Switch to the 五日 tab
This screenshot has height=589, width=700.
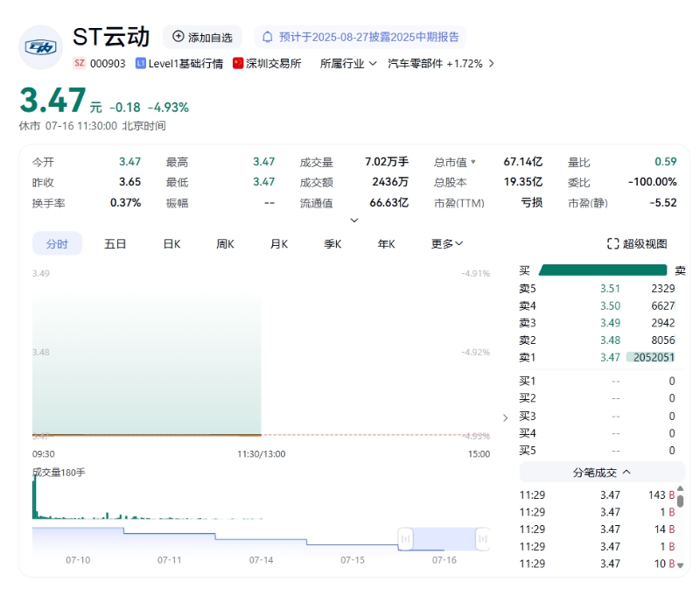coord(115,244)
